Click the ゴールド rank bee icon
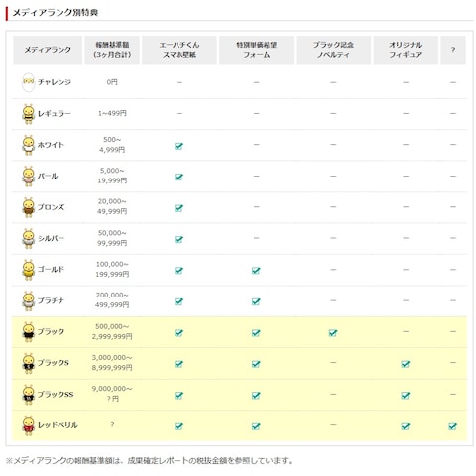Viewport: 476px width, 476px height. pos(28,270)
